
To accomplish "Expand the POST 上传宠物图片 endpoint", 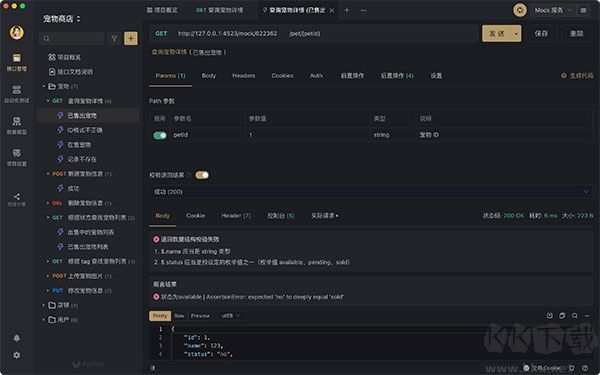I will [x=48, y=276].
